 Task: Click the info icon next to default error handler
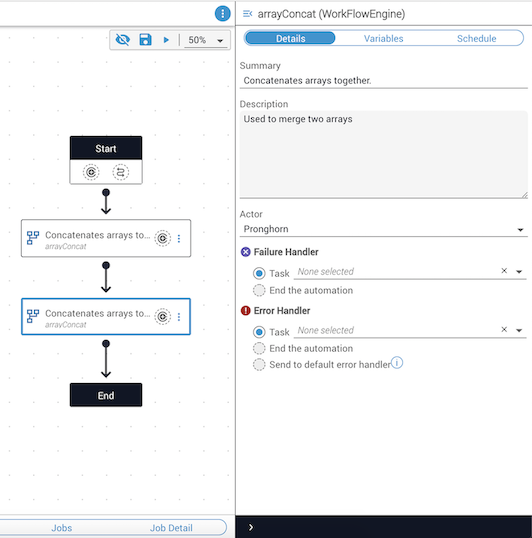[x=397, y=362]
